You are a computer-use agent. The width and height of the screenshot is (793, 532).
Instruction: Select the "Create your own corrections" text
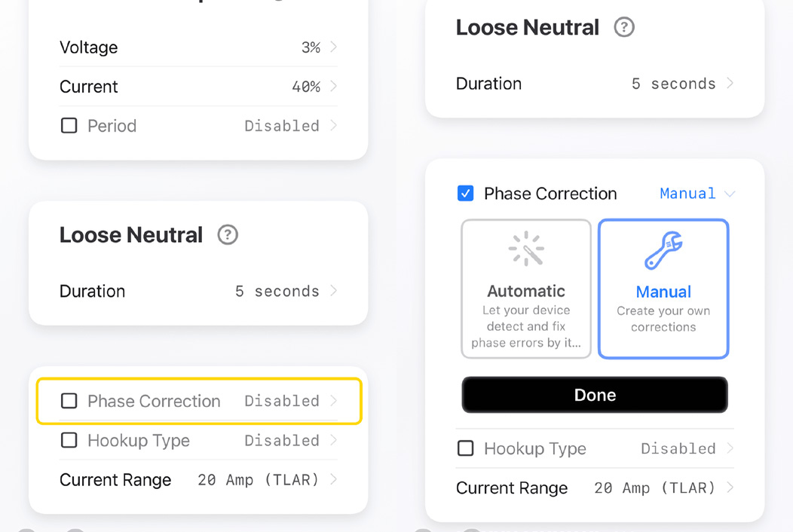click(x=663, y=320)
